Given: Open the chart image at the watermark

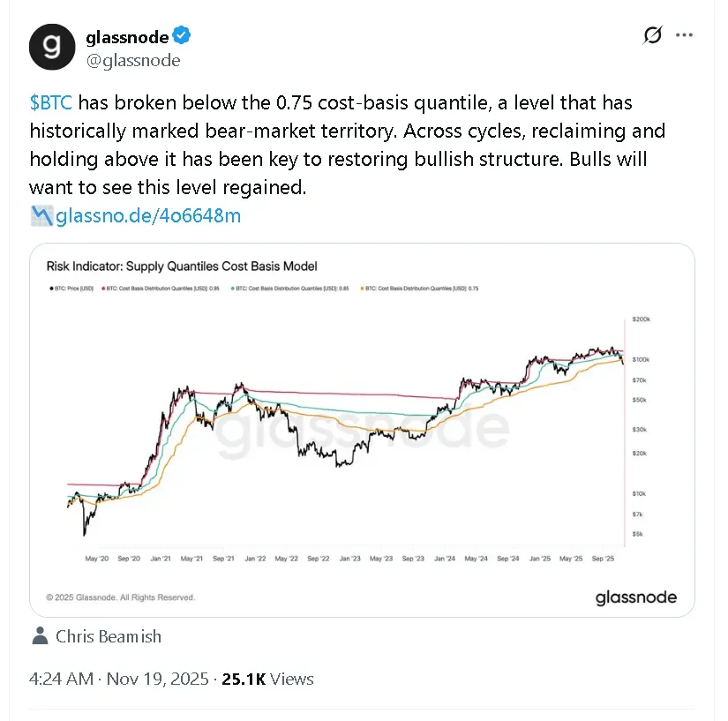Looking at the screenshot, I should 362,432.
